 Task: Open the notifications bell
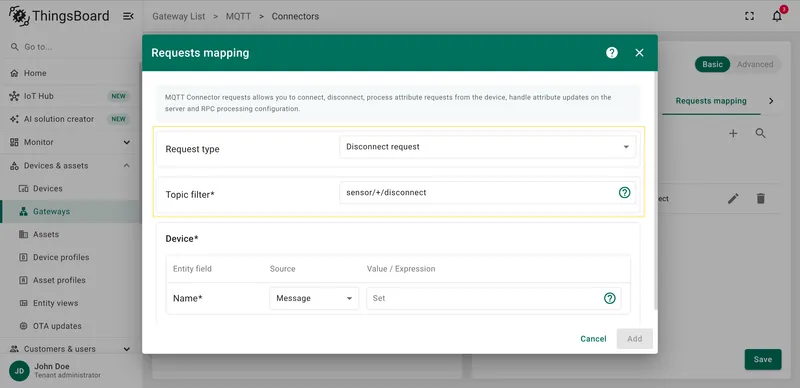pyautogui.click(x=777, y=16)
